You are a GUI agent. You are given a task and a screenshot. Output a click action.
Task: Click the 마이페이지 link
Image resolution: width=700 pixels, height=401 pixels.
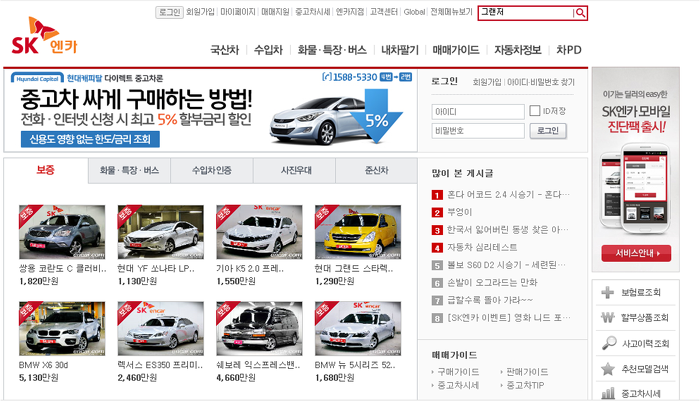pyautogui.click(x=238, y=12)
